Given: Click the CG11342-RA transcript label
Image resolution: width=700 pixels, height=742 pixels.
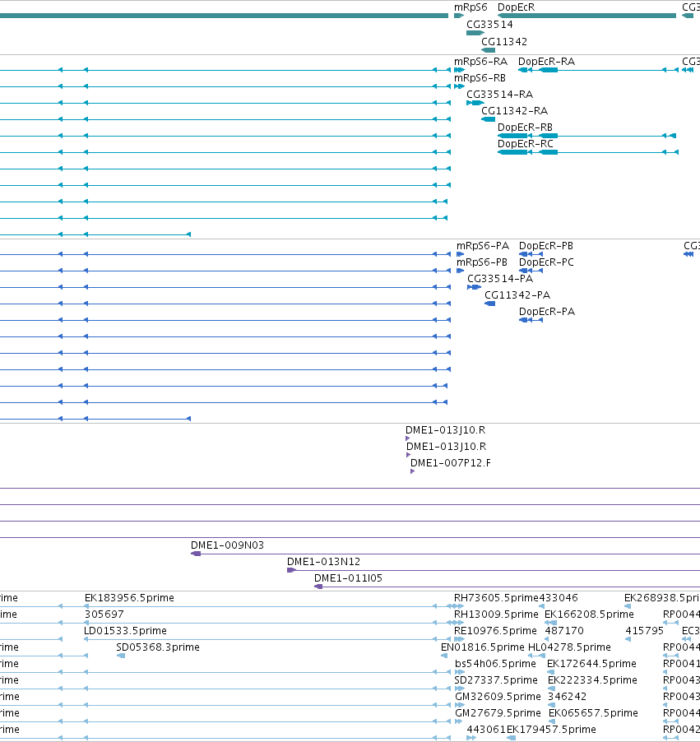Looking at the screenshot, I should point(514,111).
